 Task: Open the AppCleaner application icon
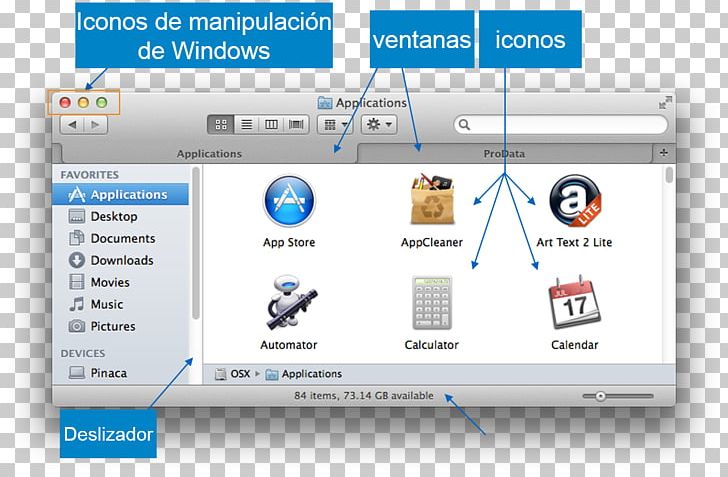[x=432, y=200]
